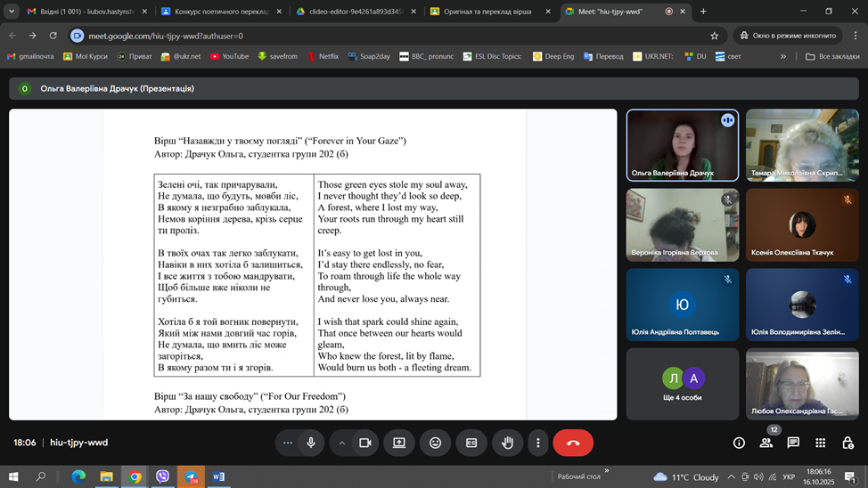Toggle the camera on or off
This screenshot has height=488, width=868.
(x=364, y=443)
